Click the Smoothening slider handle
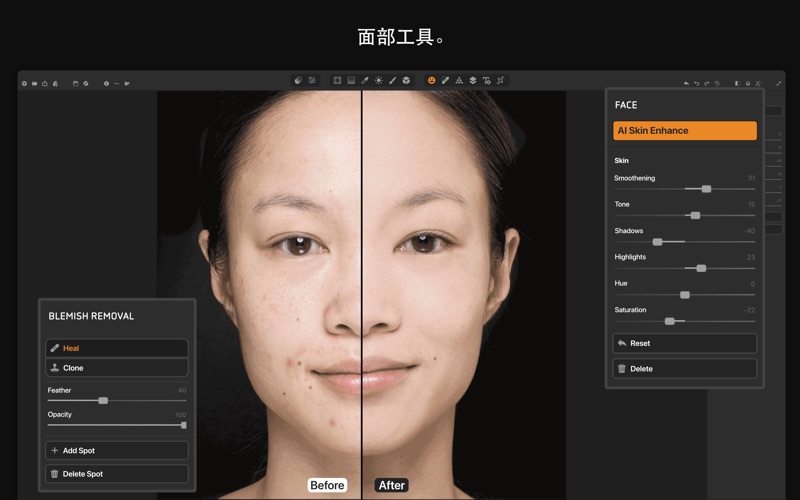This screenshot has width=800, height=500. (706, 188)
